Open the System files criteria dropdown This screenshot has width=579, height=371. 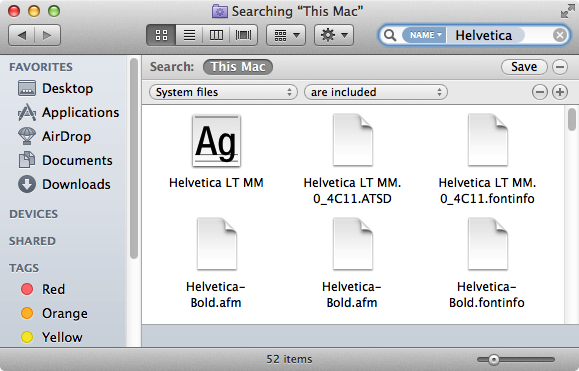click(223, 92)
